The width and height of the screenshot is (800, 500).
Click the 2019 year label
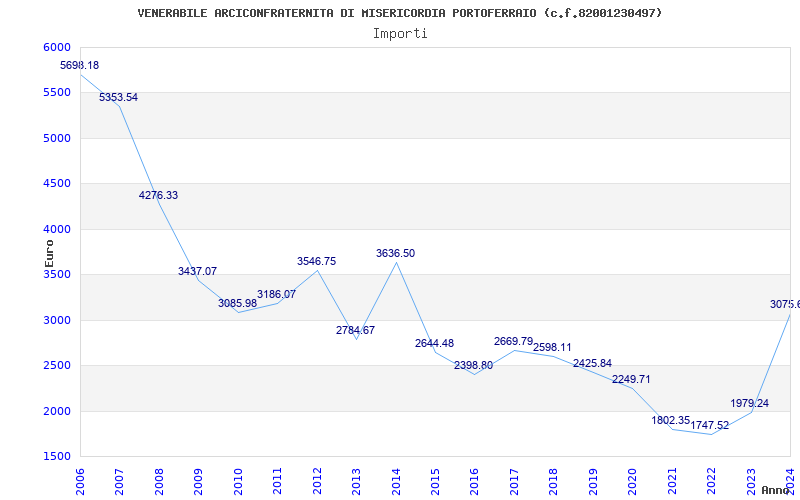pyautogui.click(x=593, y=482)
